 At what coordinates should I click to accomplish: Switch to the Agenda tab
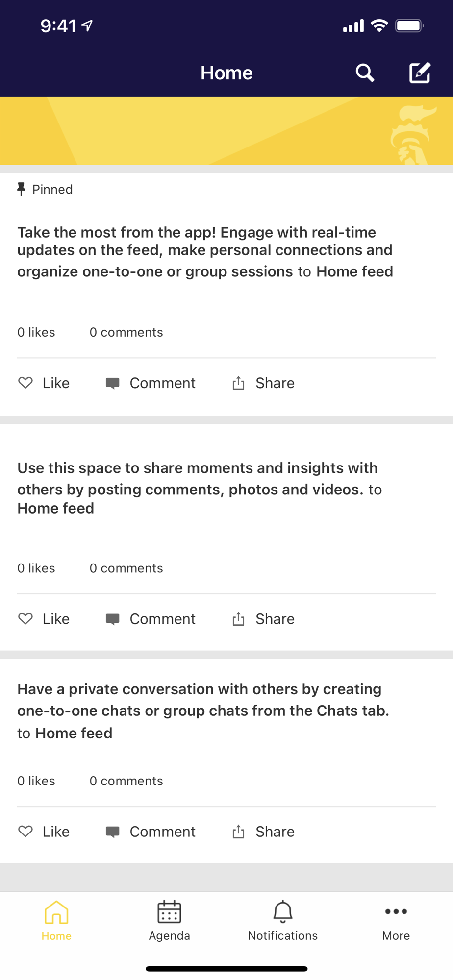pos(169,921)
